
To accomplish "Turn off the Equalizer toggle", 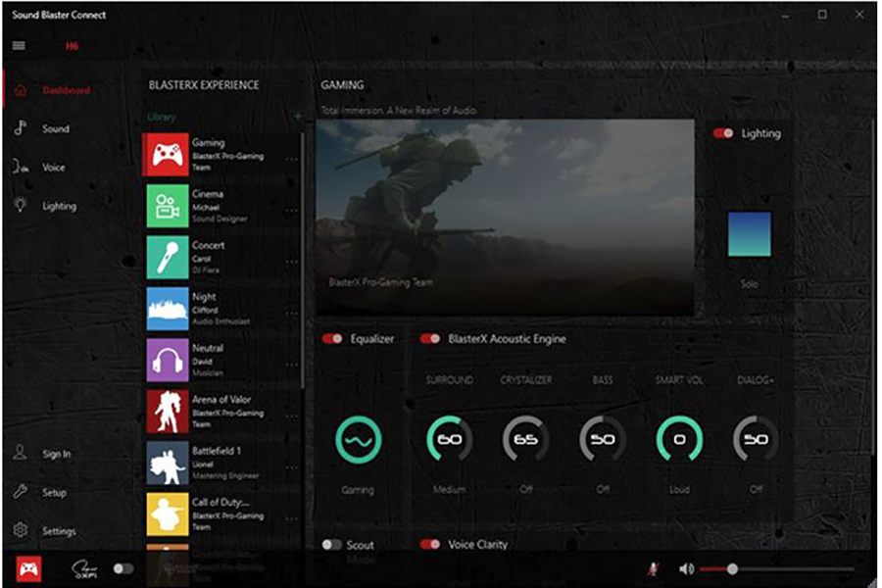I will (x=332, y=339).
